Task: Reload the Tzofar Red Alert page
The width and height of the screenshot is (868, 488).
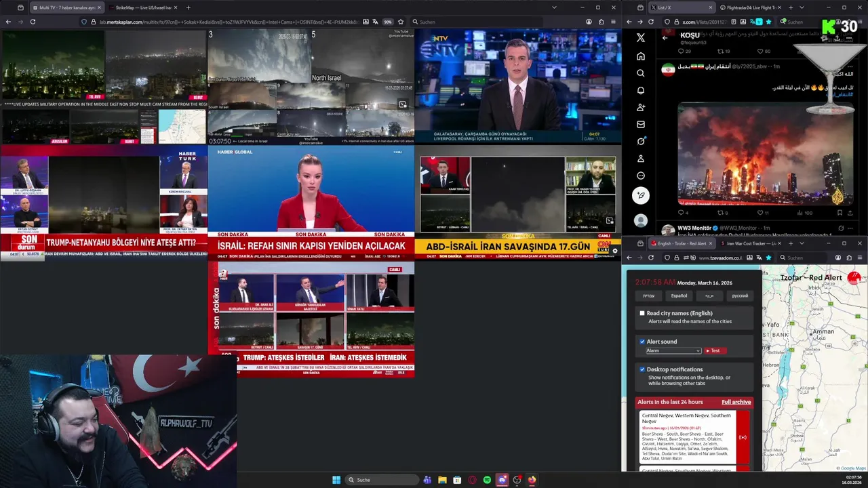Action: tap(651, 258)
